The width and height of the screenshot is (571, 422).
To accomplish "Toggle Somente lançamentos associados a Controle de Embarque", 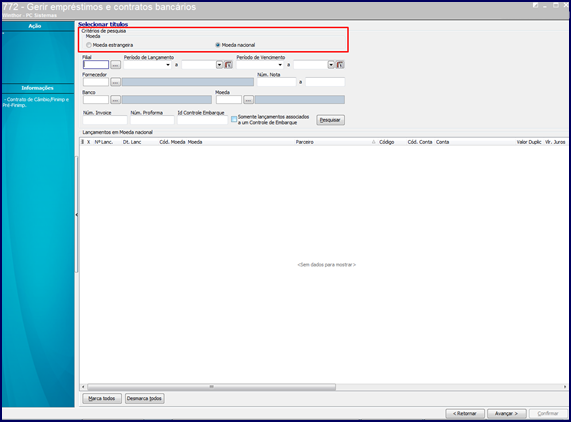I will [x=234, y=119].
